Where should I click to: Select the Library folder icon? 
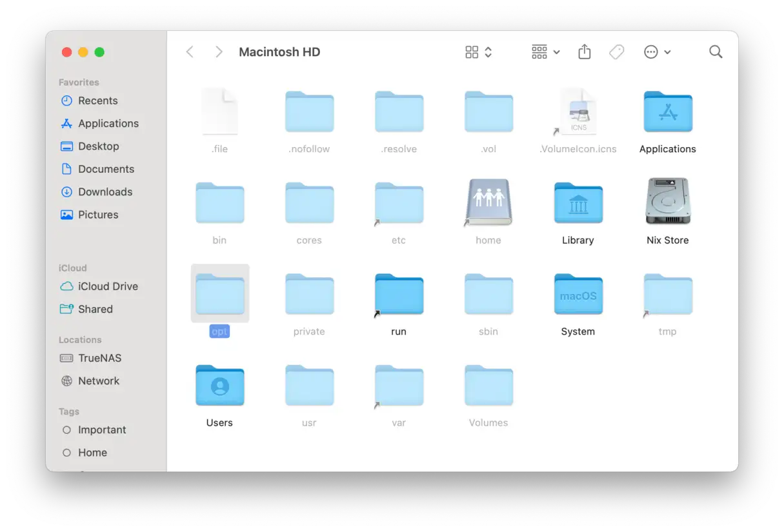tap(578, 202)
